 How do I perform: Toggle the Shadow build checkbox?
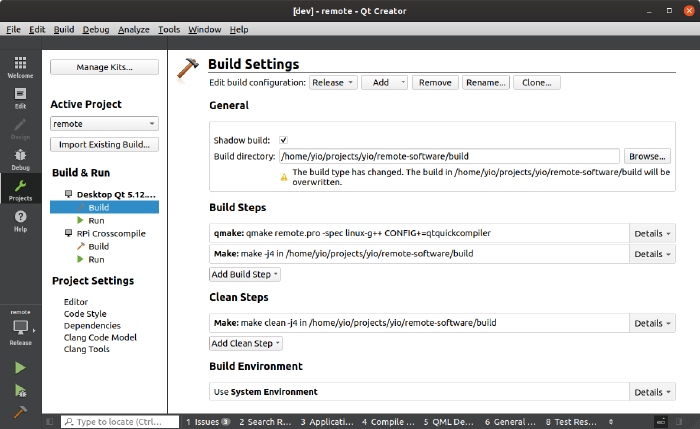point(284,140)
